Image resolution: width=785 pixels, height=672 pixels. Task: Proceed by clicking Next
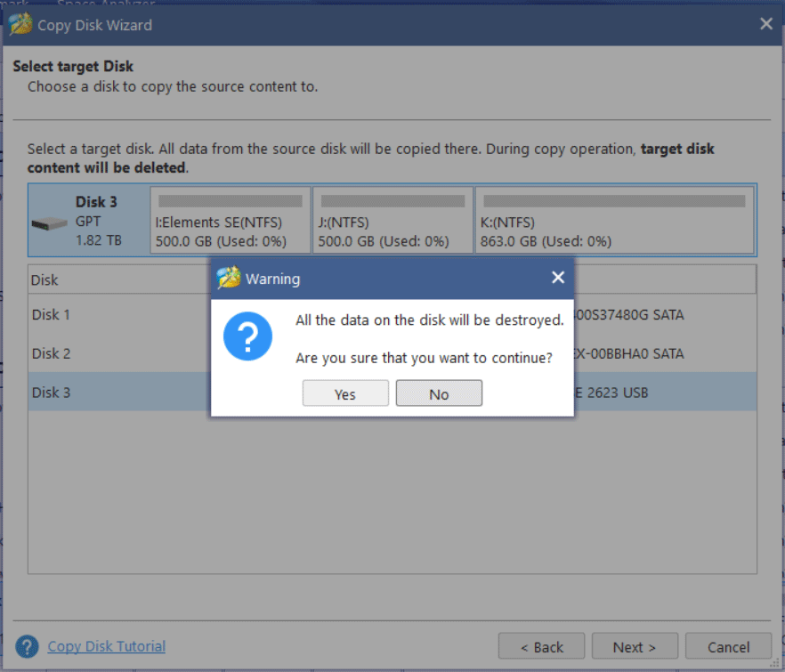[635, 647]
